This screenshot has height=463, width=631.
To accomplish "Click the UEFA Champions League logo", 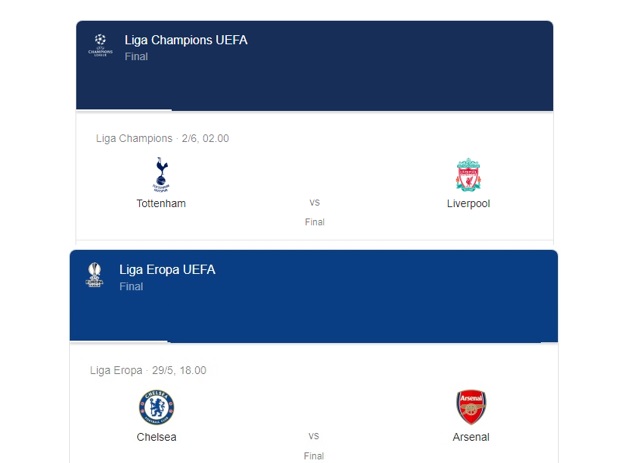I will (100, 45).
